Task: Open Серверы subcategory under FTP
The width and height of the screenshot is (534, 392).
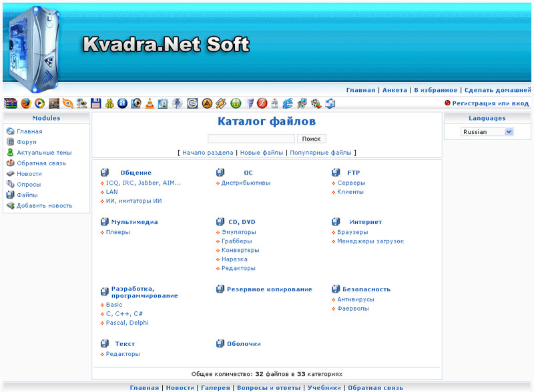Action: coord(351,183)
